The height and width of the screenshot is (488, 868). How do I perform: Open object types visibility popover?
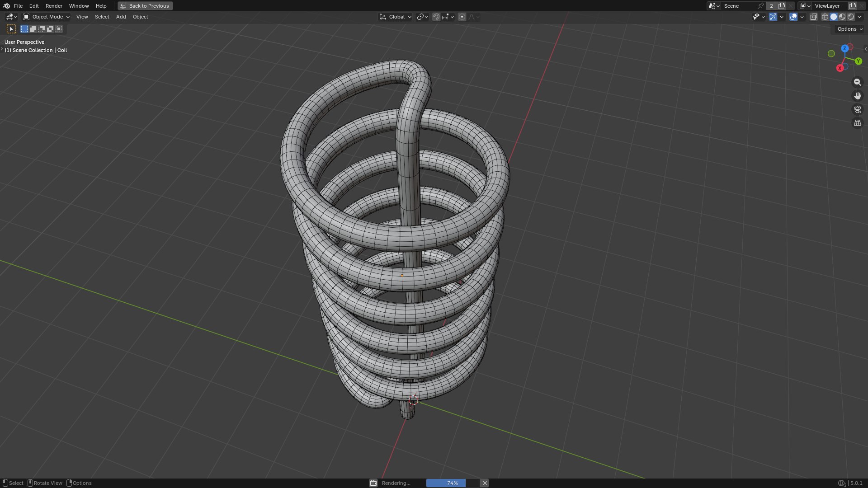tap(759, 17)
